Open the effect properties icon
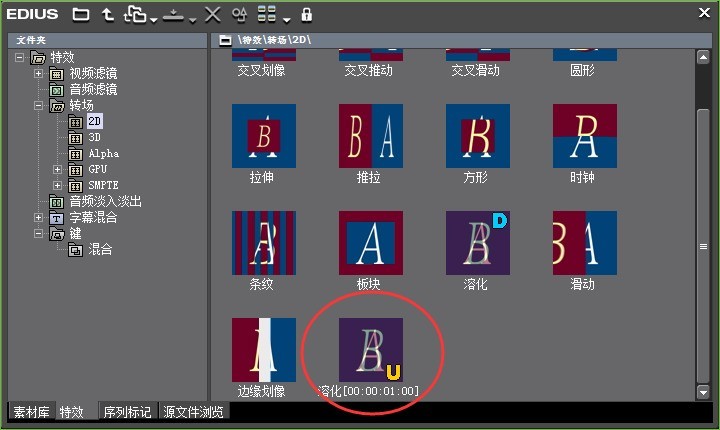This screenshot has width=720, height=430. click(239, 14)
